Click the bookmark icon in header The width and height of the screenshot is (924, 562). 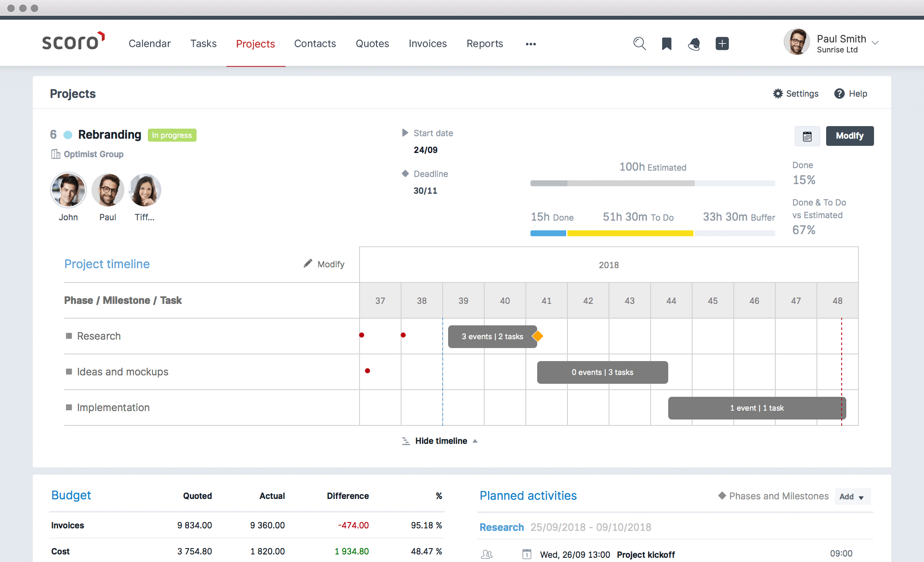click(x=667, y=44)
